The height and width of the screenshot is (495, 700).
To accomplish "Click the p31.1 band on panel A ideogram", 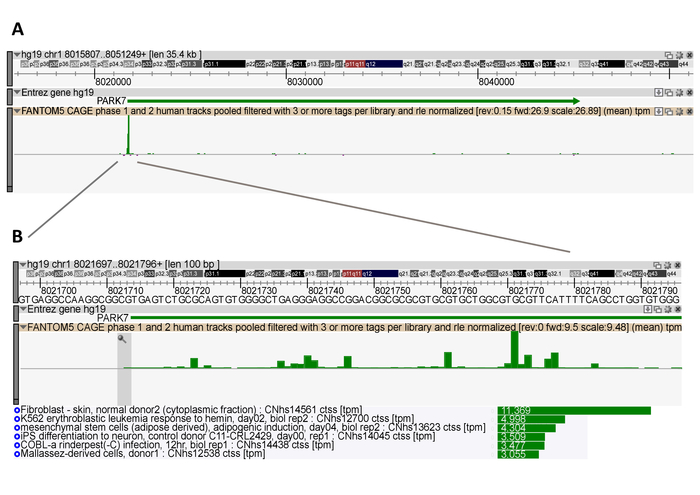I will click(x=225, y=64).
